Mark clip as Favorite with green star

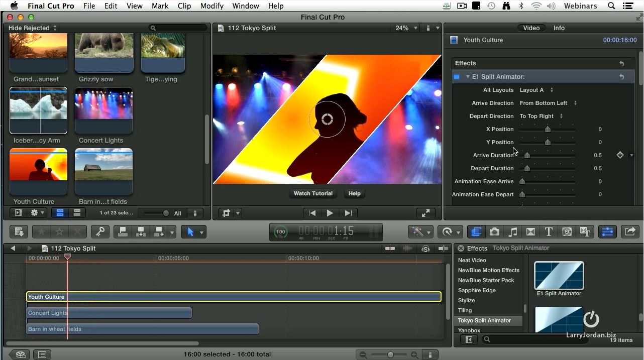[x=42, y=231]
